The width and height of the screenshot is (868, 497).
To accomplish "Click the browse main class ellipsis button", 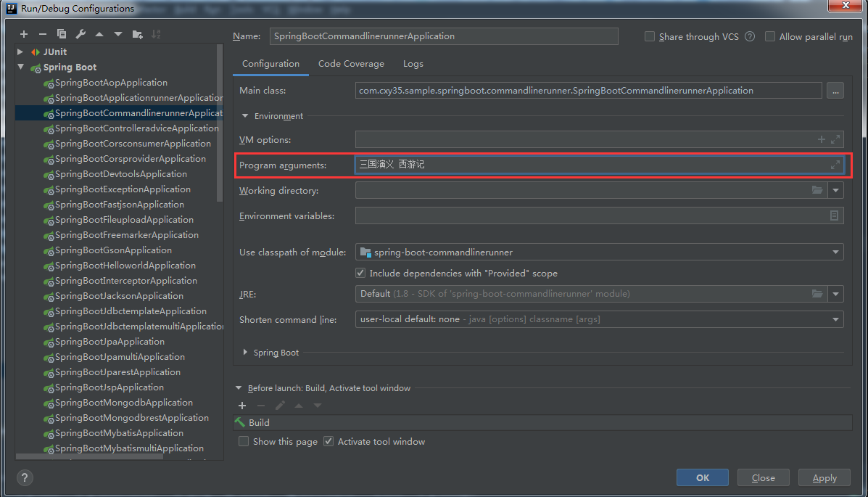I will pos(835,91).
